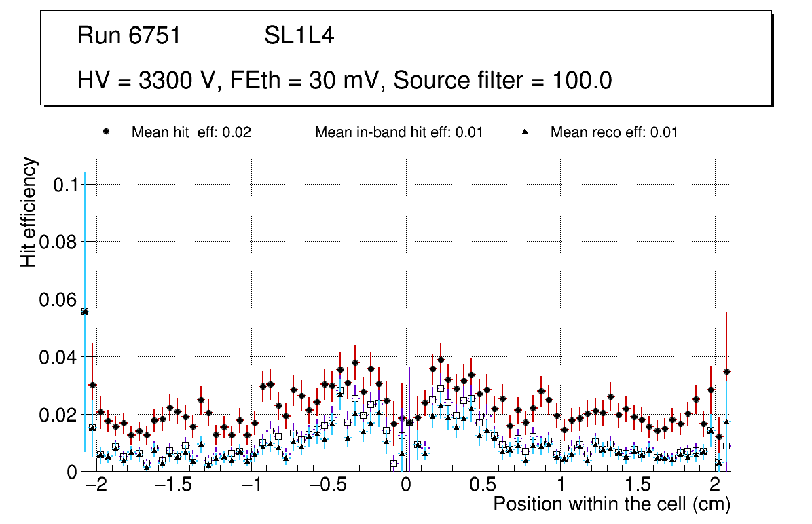Click the 'Run 6751' title text
This screenshot has height=524, width=812.
pos(129,36)
